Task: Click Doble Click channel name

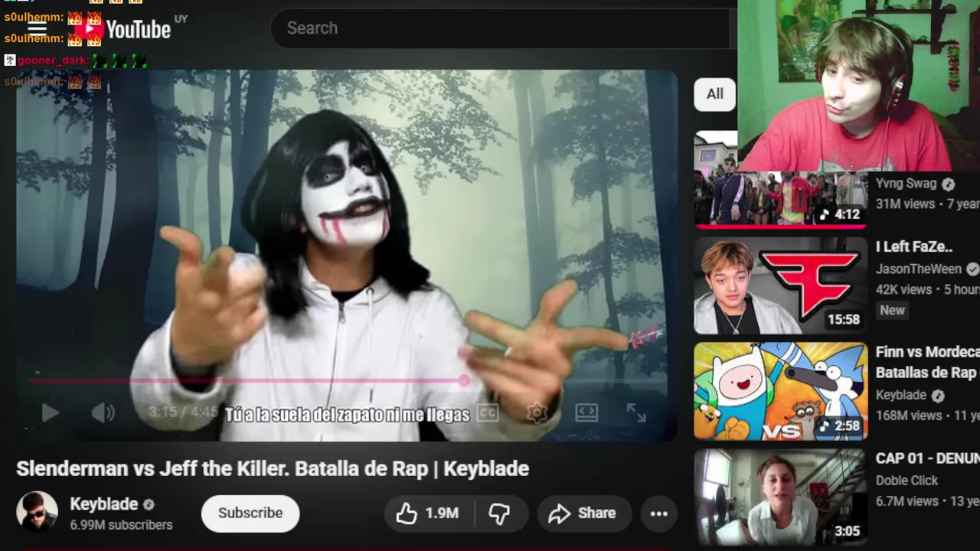Action: click(x=907, y=481)
